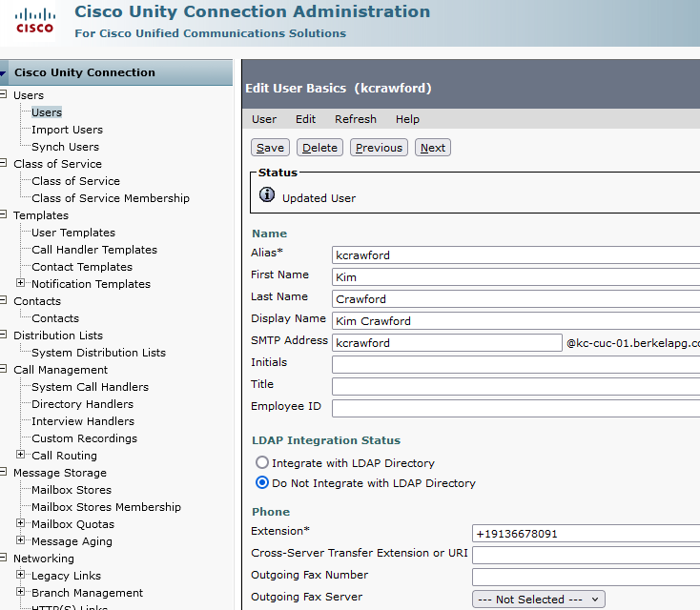Open Call Handler Templates

pos(94,250)
